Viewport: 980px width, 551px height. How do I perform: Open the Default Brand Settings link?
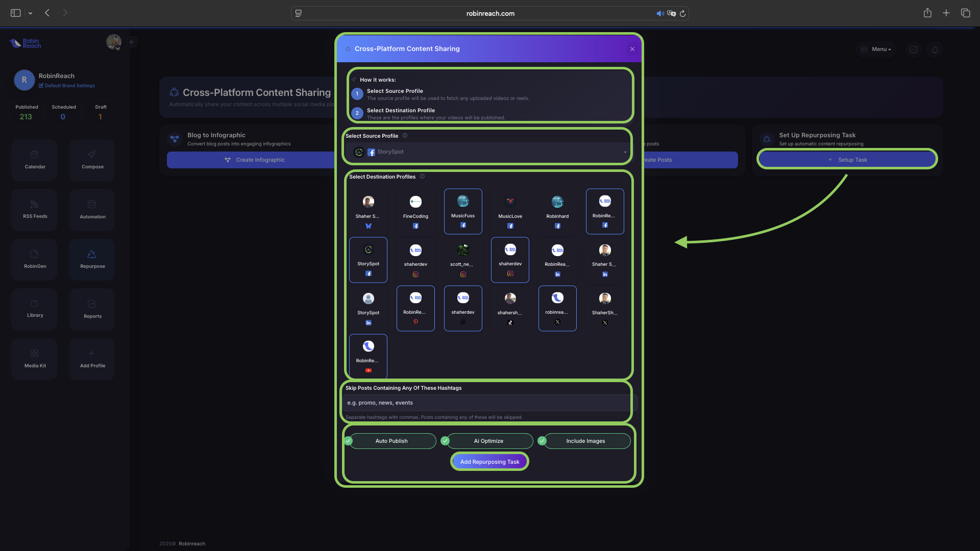pyautogui.click(x=69, y=86)
